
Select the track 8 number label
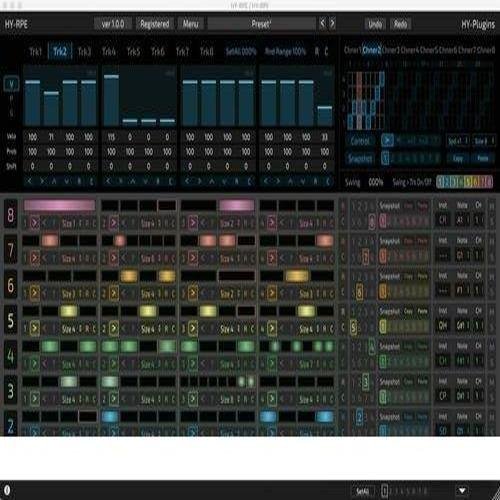(11, 215)
